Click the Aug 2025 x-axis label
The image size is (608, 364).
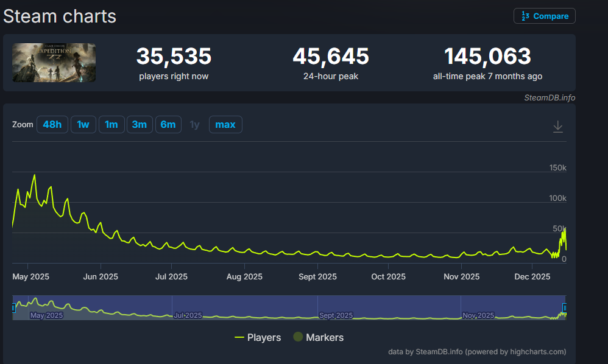pos(244,276)
